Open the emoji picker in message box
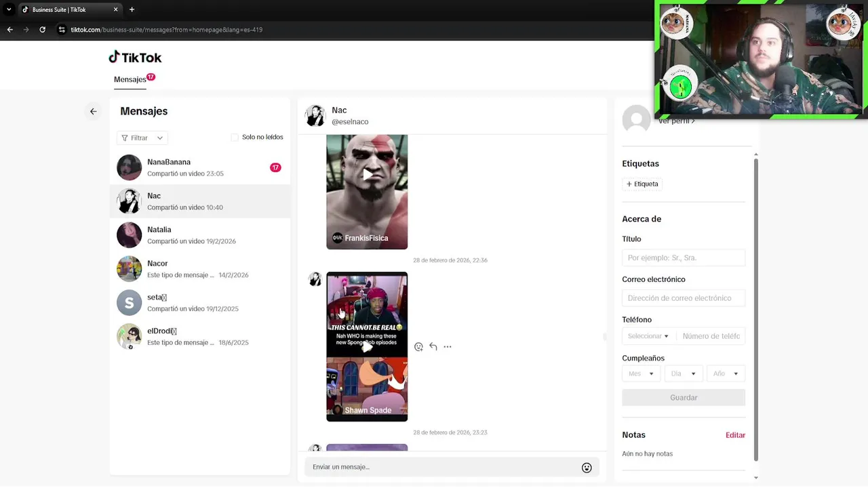The height and width of the screenshot is (488, 868). point(587,468)
